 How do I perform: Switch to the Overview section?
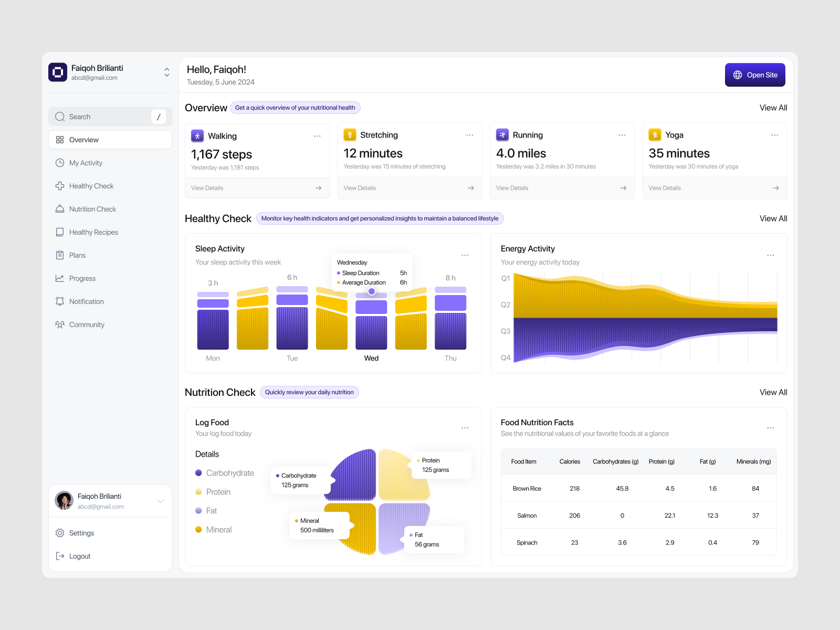point(84,140)
